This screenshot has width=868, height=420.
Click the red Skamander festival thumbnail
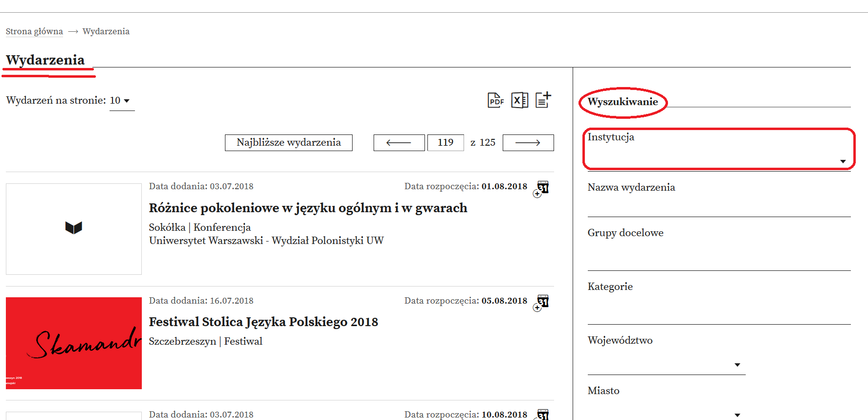74,343
